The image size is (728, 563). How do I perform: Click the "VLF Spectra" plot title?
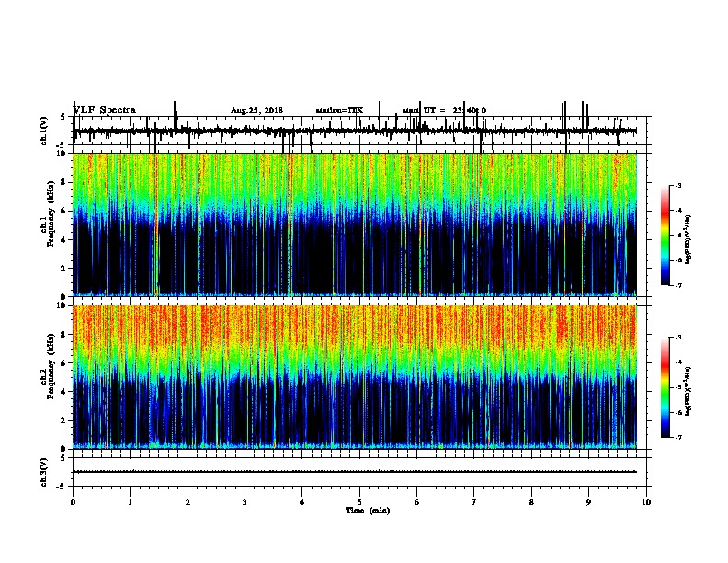105,110
